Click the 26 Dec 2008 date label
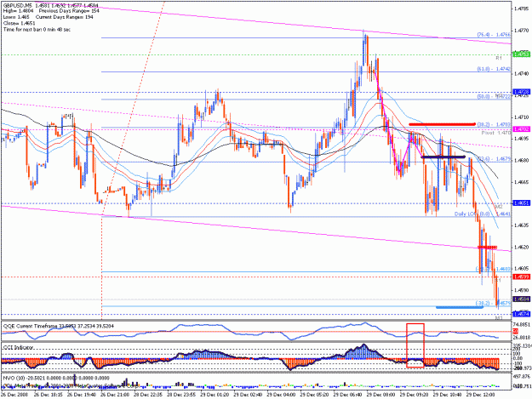This screenshot has height=399, width=532. 14,395
